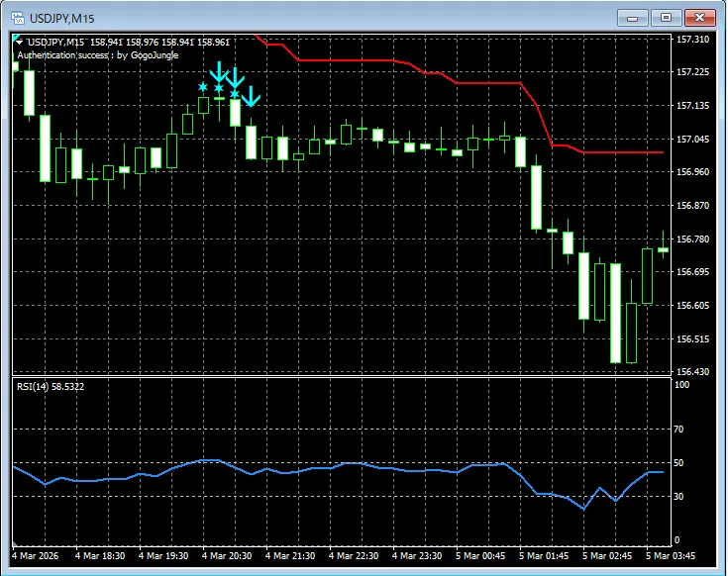
Task: Minimize the USDJPY,M15 chart window
Action: (x=632, y=18)
